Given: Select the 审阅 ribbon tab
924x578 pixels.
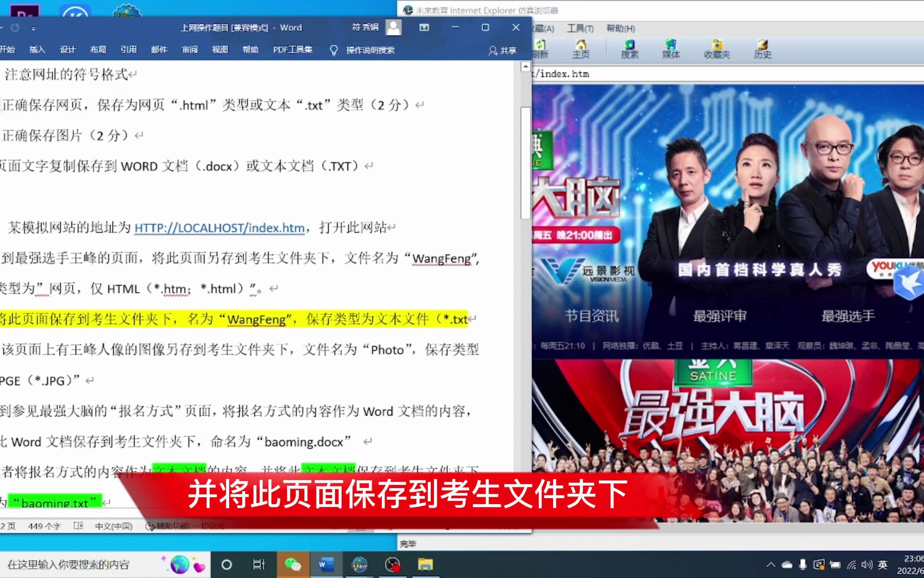Looking at the screenshot, I should pos(189,49).
